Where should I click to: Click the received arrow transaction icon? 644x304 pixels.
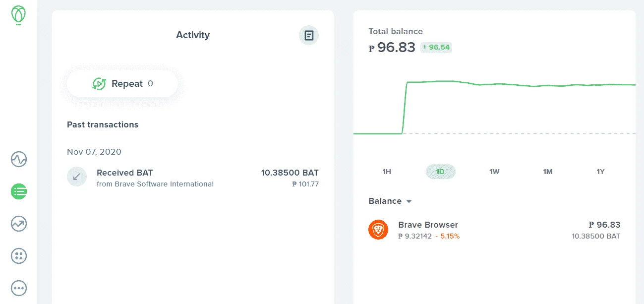77,177
